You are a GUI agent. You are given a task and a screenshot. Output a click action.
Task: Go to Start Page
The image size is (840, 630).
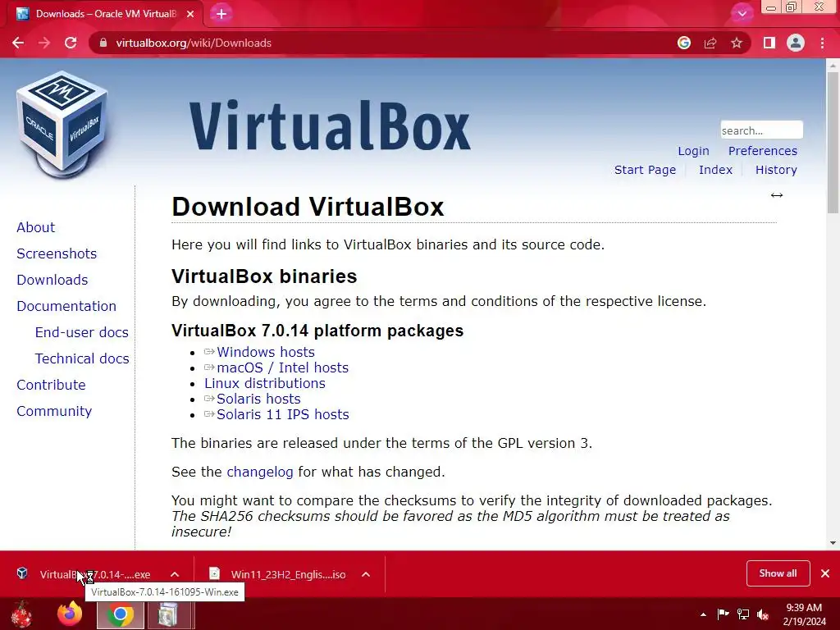coord(645,170)
